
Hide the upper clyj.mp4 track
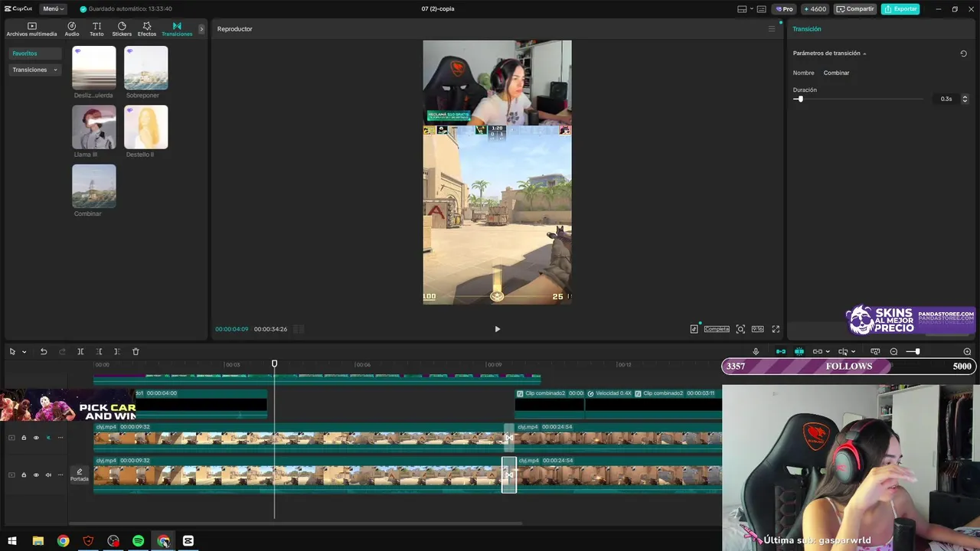(36, 438)
